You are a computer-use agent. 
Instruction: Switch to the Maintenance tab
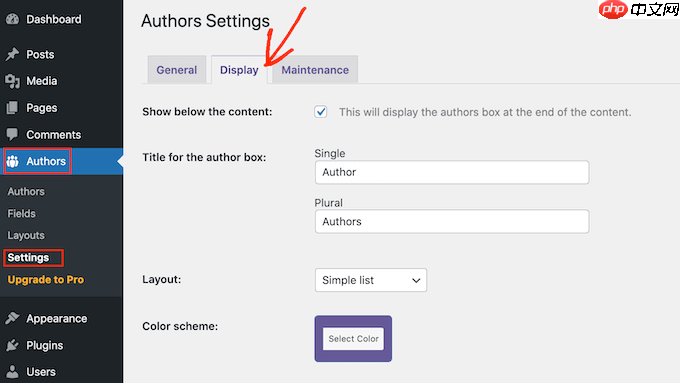point(315,70)
